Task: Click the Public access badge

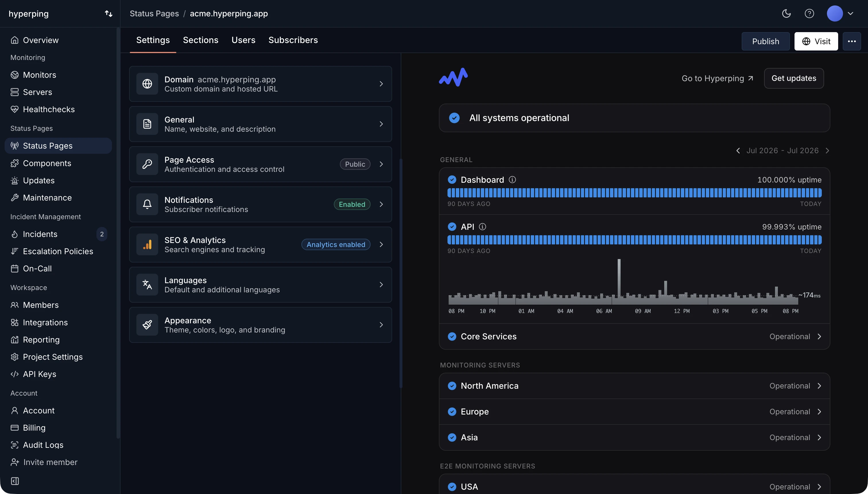Action: click(x=355, y=164)
